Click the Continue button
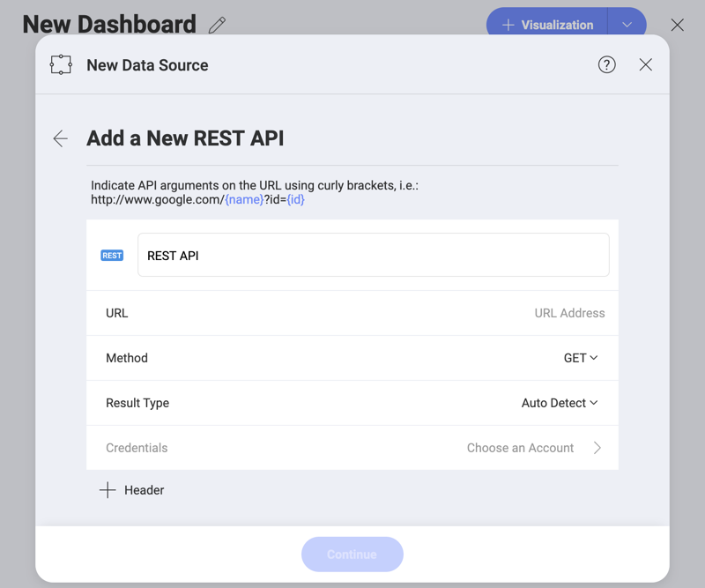Image resolution: width=705 pixels, height=588 pixels. point(352,555)
